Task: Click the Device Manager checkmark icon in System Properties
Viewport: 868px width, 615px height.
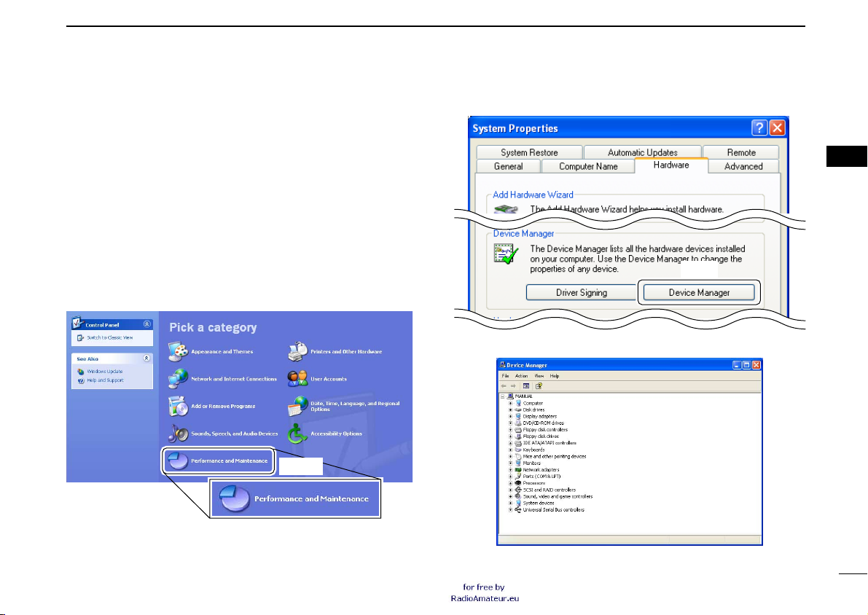Action: [x=506, y=254]
